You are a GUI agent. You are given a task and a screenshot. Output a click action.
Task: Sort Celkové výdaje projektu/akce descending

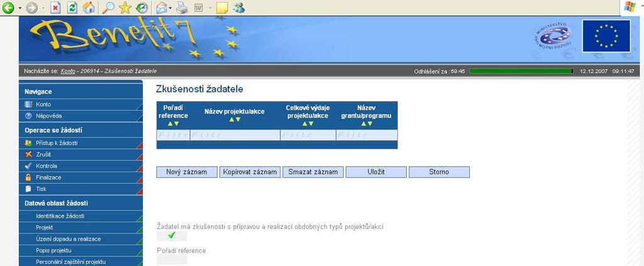point(311,123)
